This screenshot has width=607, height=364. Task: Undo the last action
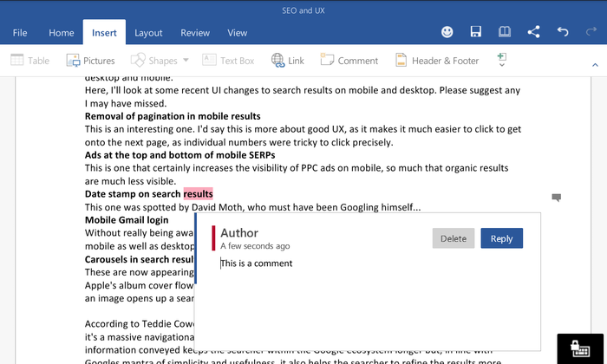click(x=563, y=32)
